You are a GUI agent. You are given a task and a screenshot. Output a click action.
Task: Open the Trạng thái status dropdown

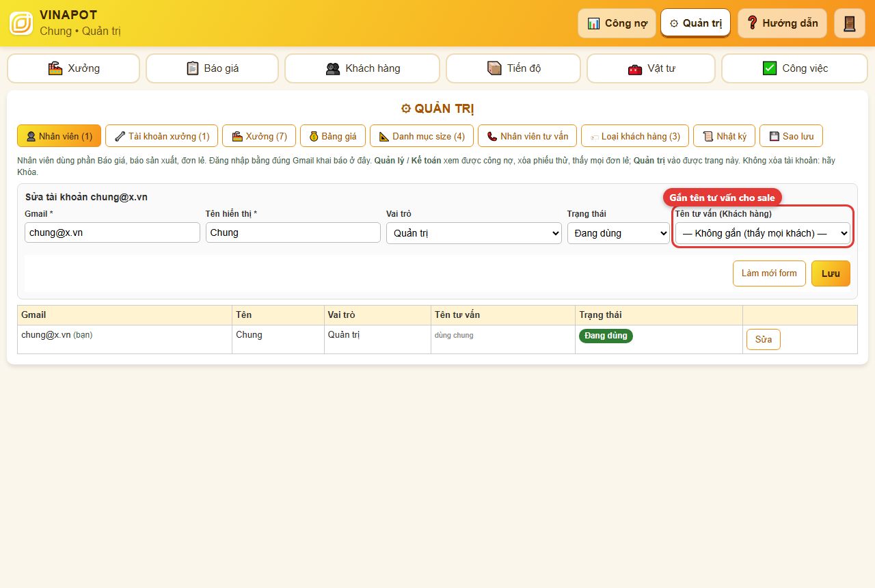coord(619,233)
